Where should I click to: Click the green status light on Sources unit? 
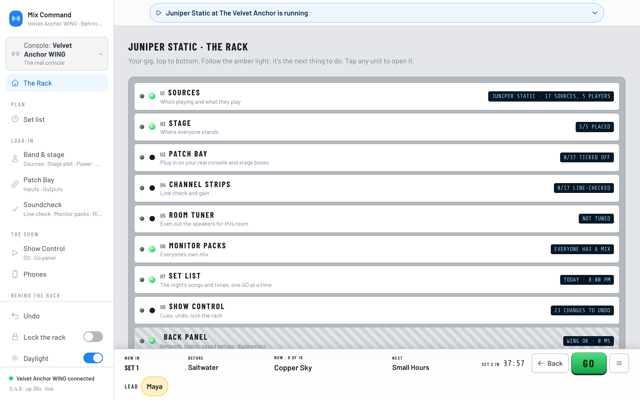(x=152, y=96)
